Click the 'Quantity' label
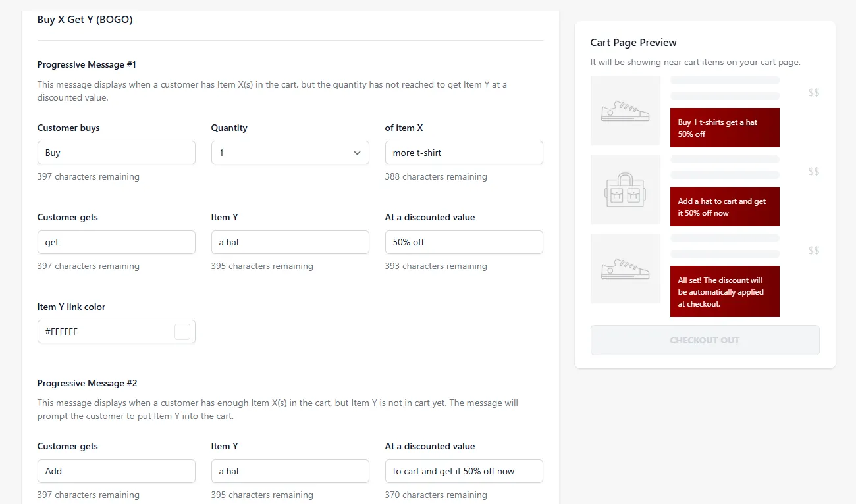Screen dimensions: 856x504 pyautogui.click(x=229, y=128)
